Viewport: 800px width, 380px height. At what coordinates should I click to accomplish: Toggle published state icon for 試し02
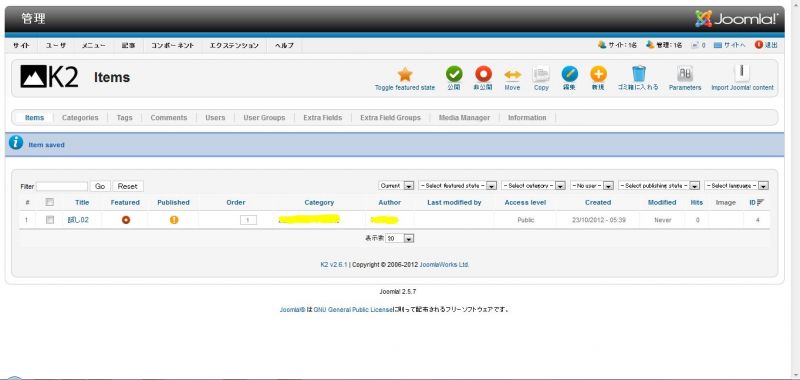coord(174,220)
